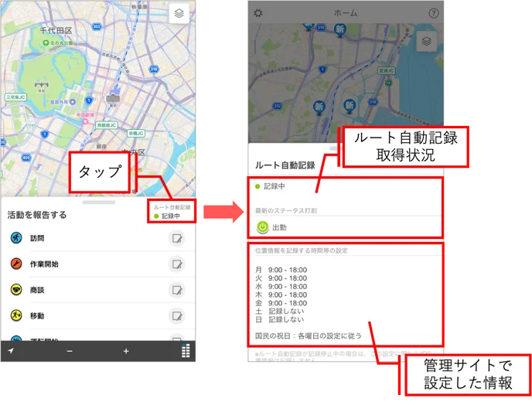Center map with location arrow icon
The height and width of the screenshot is (402, 532).
pyautogui.click(x=11, y=351)
